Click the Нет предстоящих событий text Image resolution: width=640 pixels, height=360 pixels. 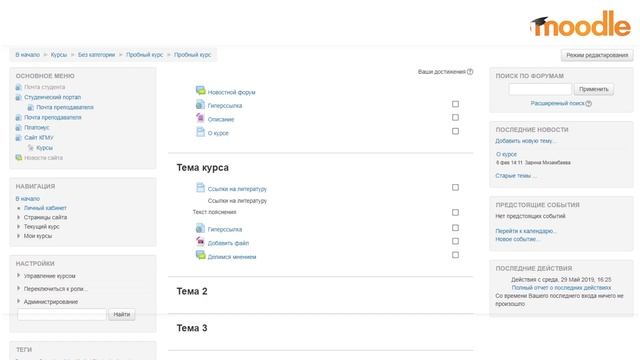tap(530, 216)
